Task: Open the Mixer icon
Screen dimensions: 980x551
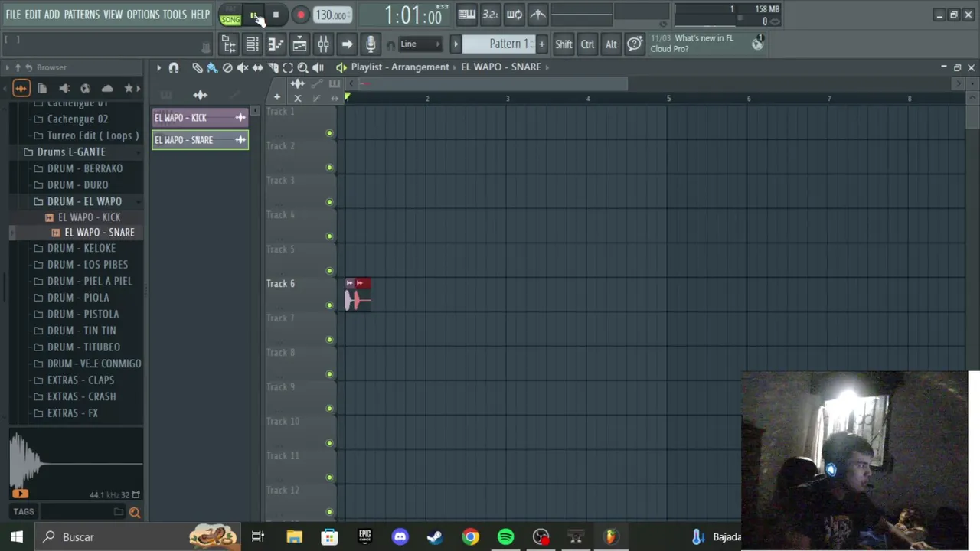Action: click(x=323, y=44)
